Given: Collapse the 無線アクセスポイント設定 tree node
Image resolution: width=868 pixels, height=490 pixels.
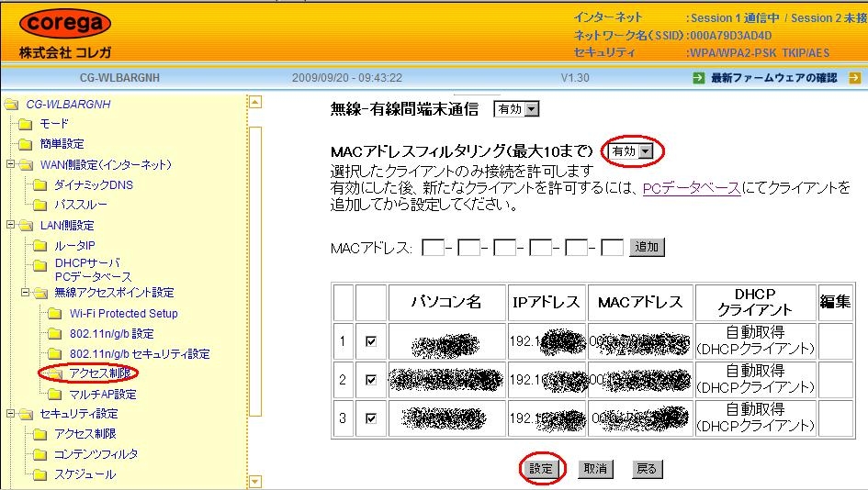Looking at the screenshot, I should 25,292.
